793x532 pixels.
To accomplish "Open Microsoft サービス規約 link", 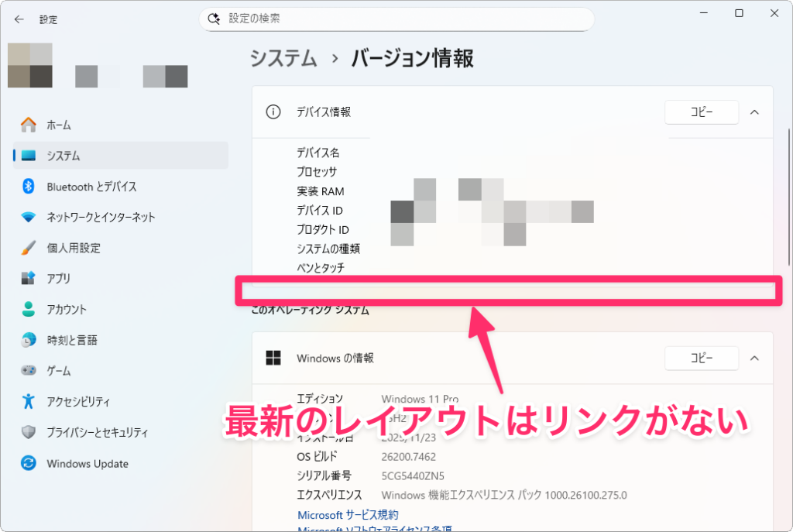I will click(x=348, y=515).
